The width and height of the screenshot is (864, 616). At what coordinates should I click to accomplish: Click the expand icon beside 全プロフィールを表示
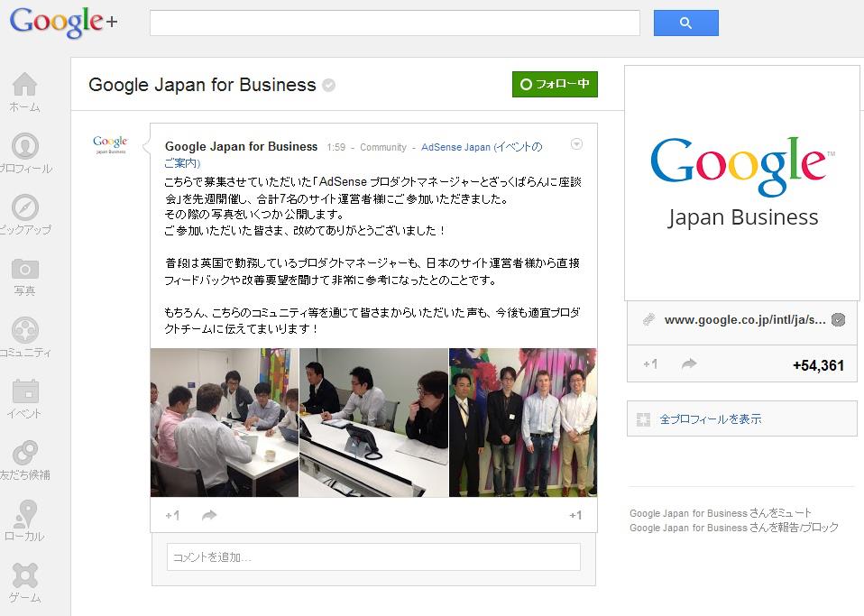tap(643, 419)
